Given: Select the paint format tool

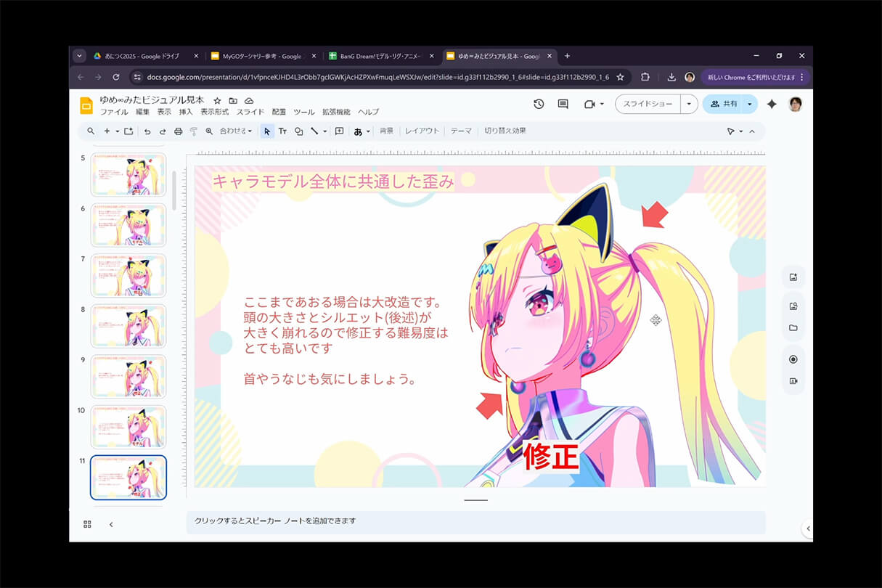Looking at the screenshot, I should (x=194, y=131).
